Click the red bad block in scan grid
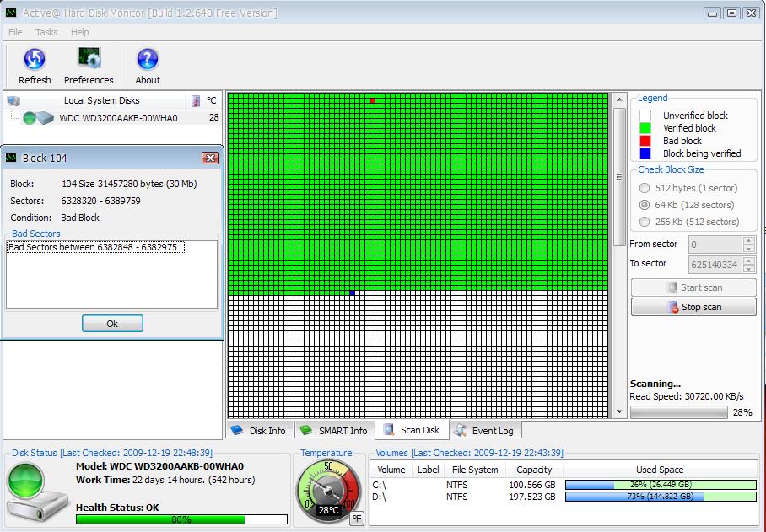766x532 pixels. [372, 100]
